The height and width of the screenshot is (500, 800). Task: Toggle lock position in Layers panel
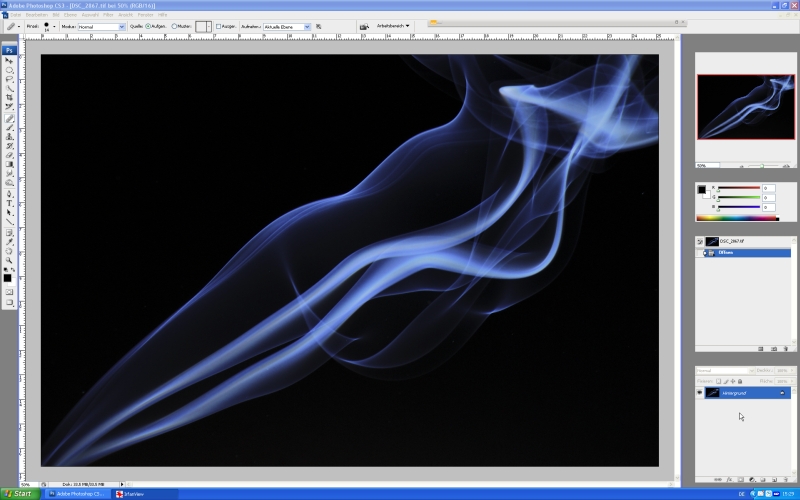733,381
